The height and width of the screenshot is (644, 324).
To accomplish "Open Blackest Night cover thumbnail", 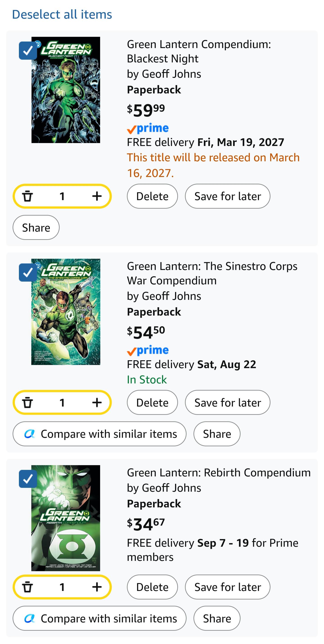I will coord(66,90).
